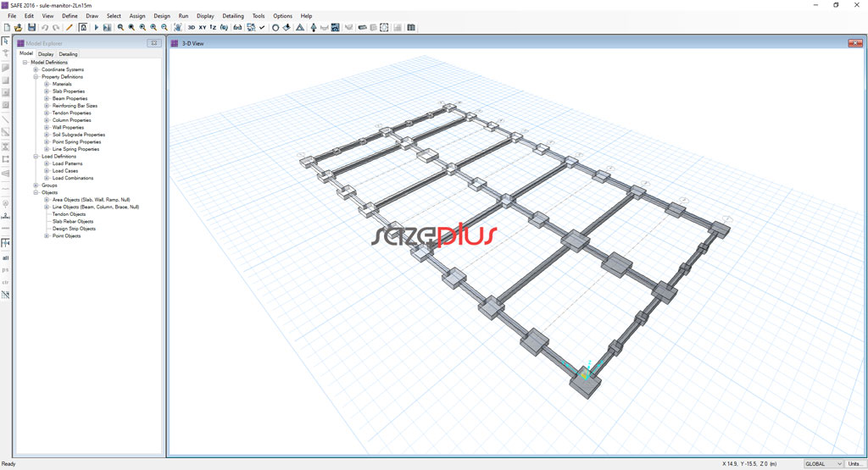Click the zoom out magnifier icon
Image resolution: width=868 pixels, height=470 pixels.
(x=164, y=27)
